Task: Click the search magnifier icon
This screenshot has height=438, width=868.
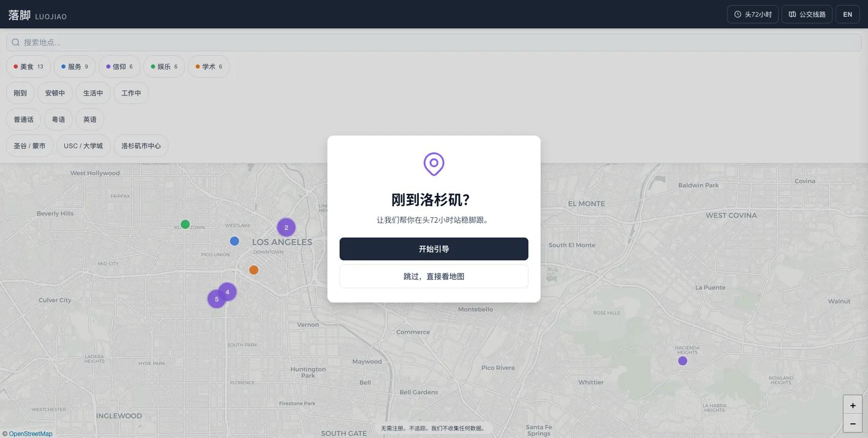Action: pos(16,43)
